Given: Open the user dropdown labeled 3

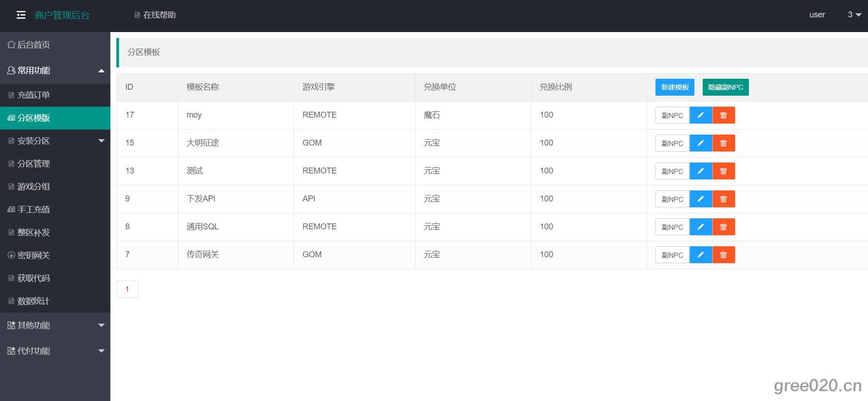Looking at the screenshot, I should coord(854,15).
